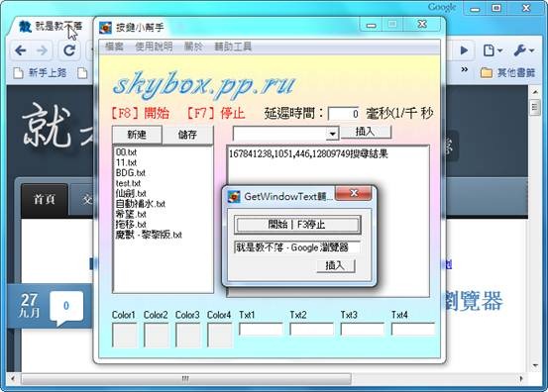548x392 pixels.
Task: Click the browser forward arrow
Action: tap(43, 50)
